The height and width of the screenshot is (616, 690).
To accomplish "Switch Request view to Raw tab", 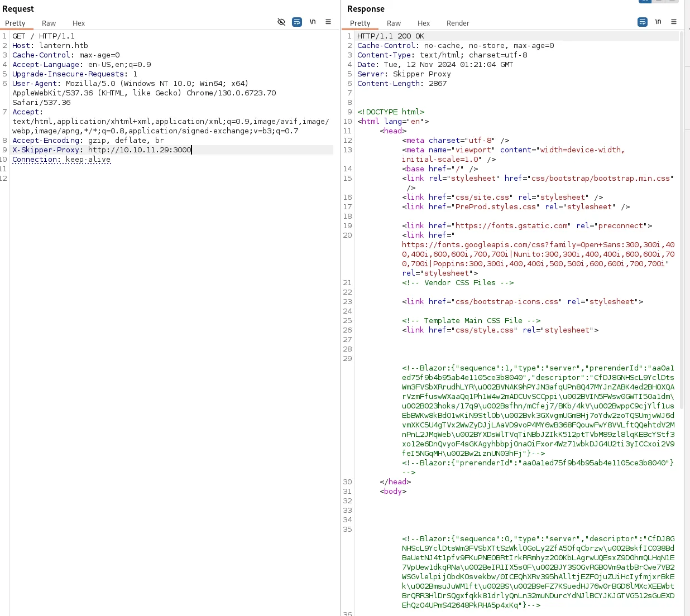I will click(49, 23).
